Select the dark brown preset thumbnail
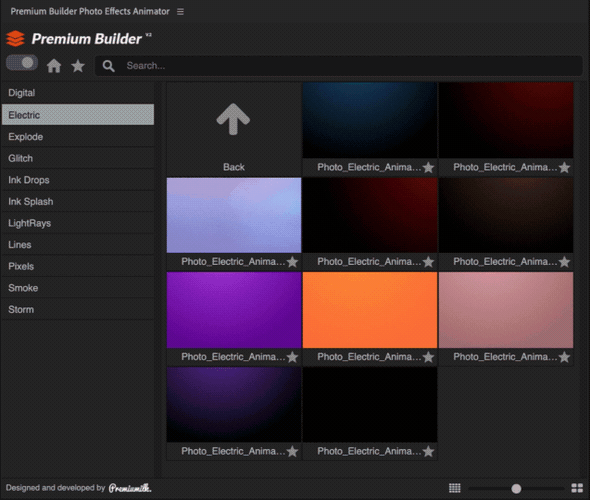 [x=506, y=215]
